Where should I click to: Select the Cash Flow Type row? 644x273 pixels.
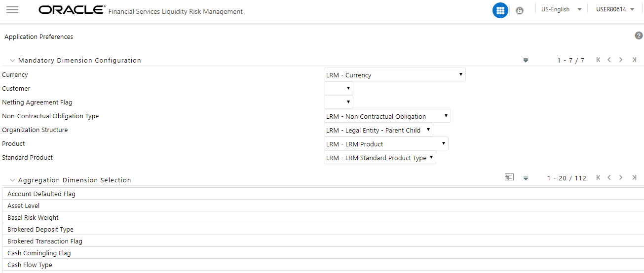[323, 265]
